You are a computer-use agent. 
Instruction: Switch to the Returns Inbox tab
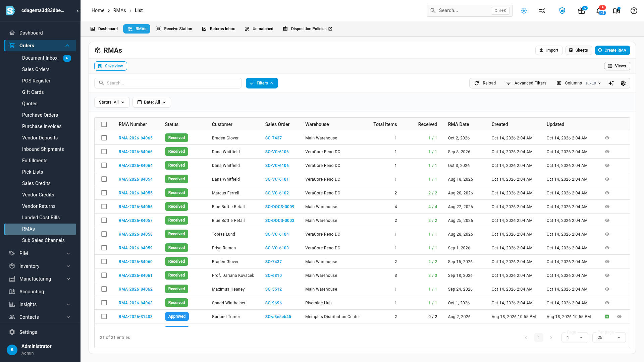[x=218, y=29]
